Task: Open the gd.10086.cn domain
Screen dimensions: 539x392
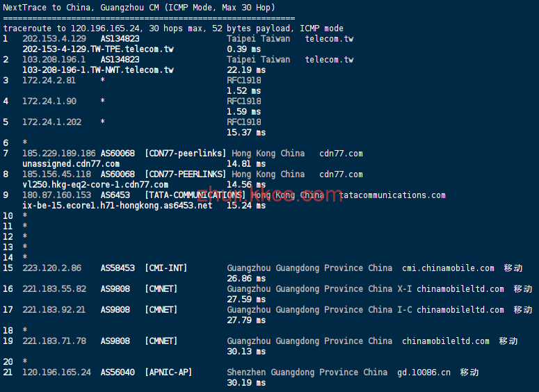Action: tap(424, 373)
